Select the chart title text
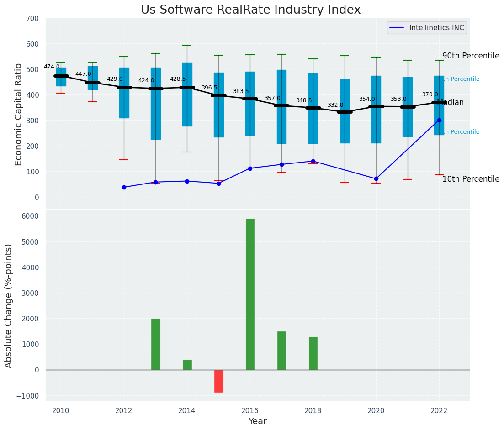The width and height of the screenshot is (504, 430). click(x=250, y=10)
